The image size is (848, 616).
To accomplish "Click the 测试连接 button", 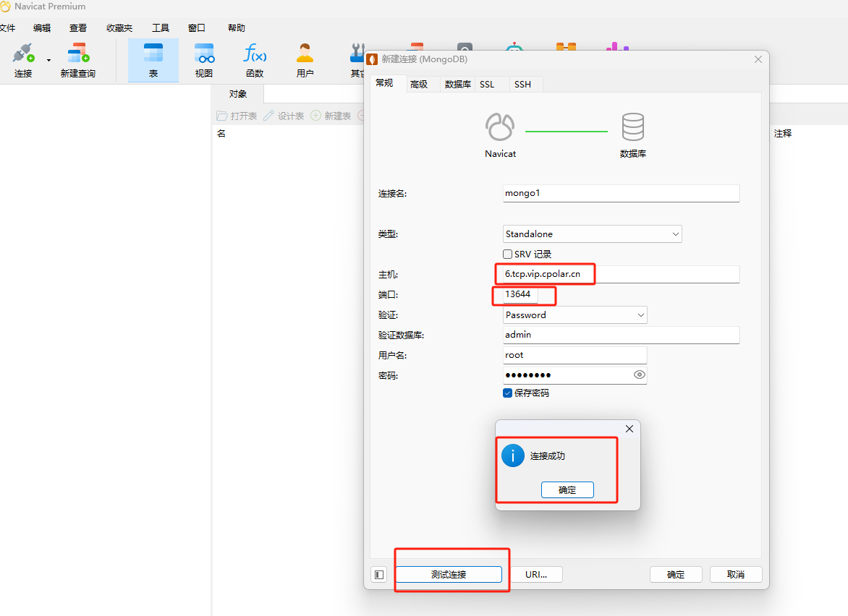I will click(x=449, y=574).
